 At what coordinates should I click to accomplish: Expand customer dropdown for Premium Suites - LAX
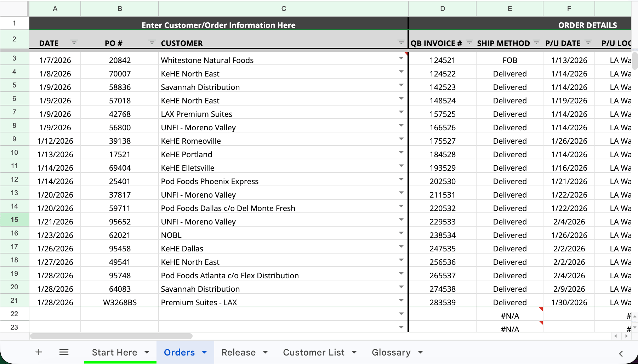401,300
